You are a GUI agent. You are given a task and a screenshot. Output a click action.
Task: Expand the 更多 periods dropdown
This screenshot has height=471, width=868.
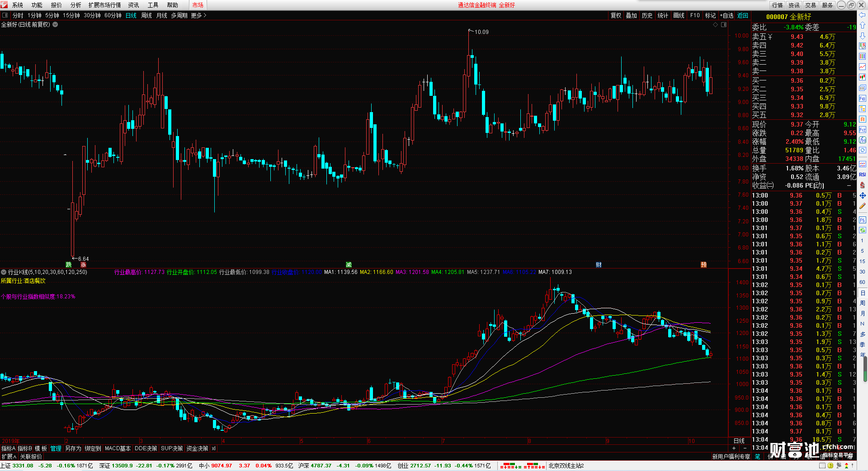point(198,15)
